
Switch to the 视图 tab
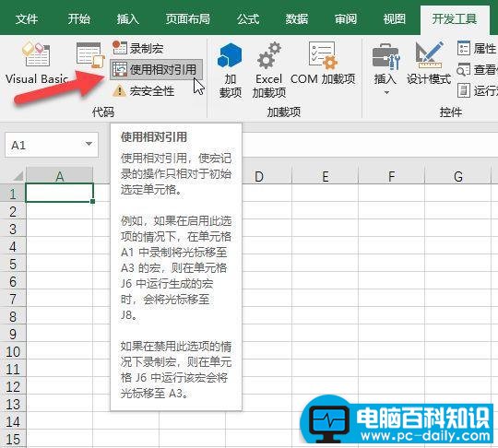[x=394, y=19]
